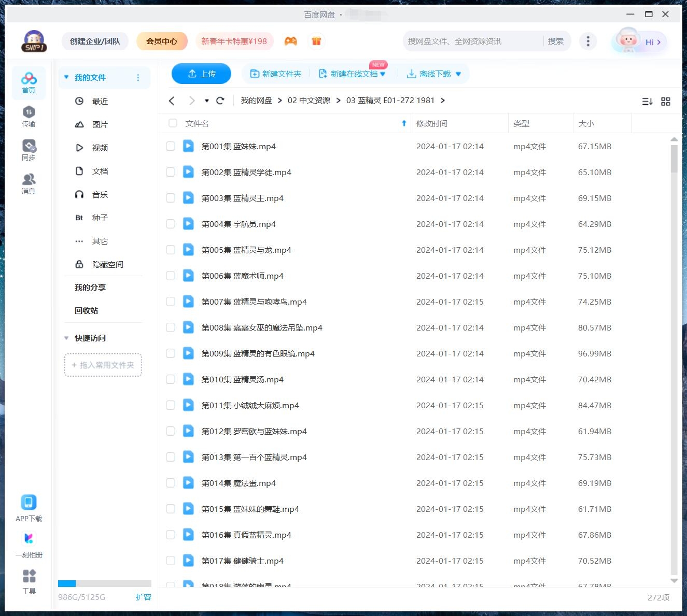687x616 pixels.
Task: Click the 扩容 storage expansion link
Action: click(x=144, y=597)
